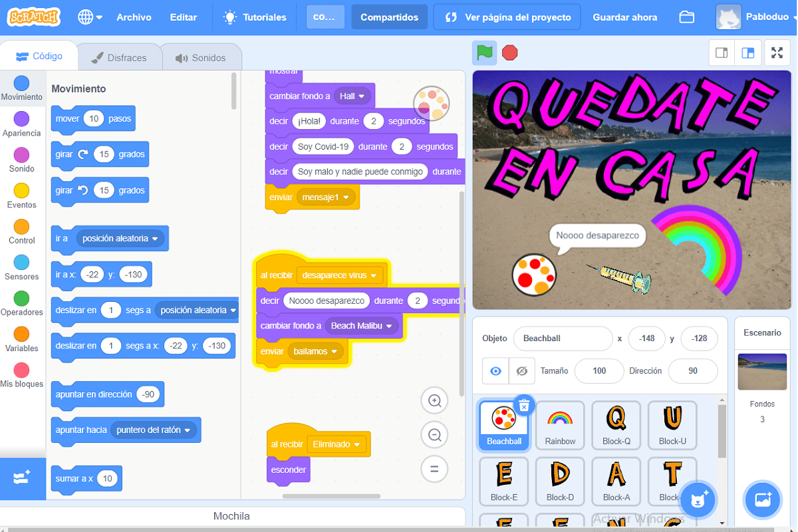The height and width of the screenshot is (532, 798).
Task: Reset workspace zoom with equals icon
Action: [435, 469]
